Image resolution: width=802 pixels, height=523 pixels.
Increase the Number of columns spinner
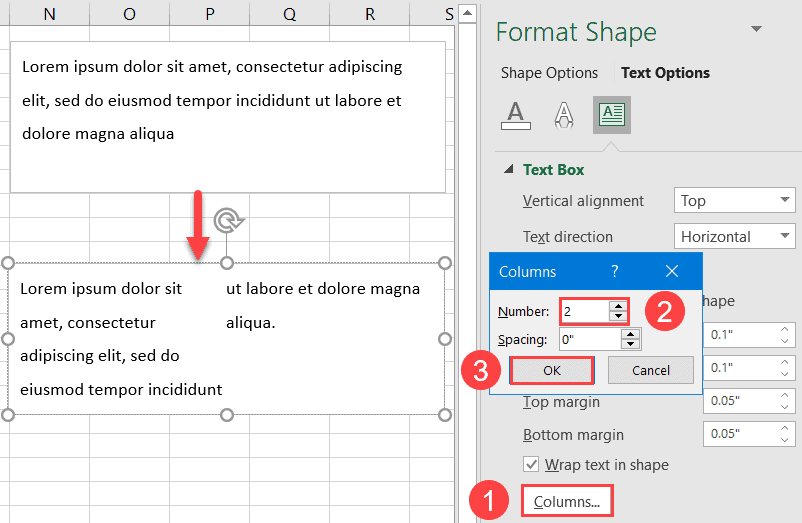[620, 306]
